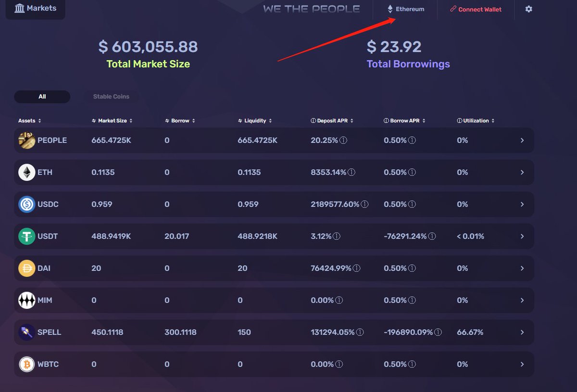Expand the SPELL row chevron
Image resolution: width=577 pixels, height=392 pixels.
pos(522,332)
